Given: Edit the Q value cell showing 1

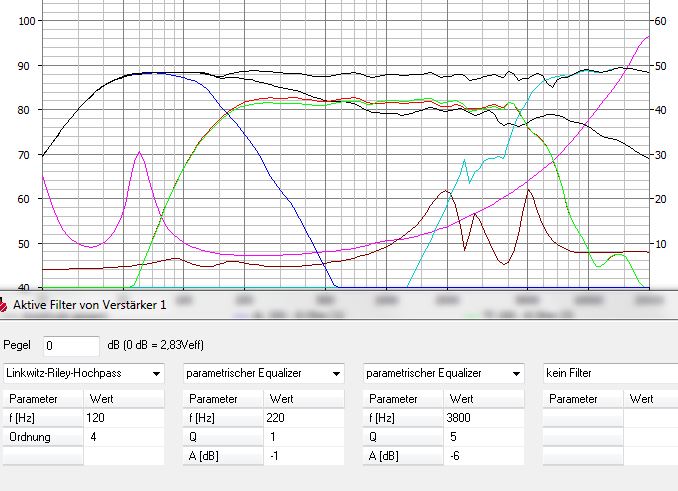Looking at the screenshot, I should click(304, 437).
